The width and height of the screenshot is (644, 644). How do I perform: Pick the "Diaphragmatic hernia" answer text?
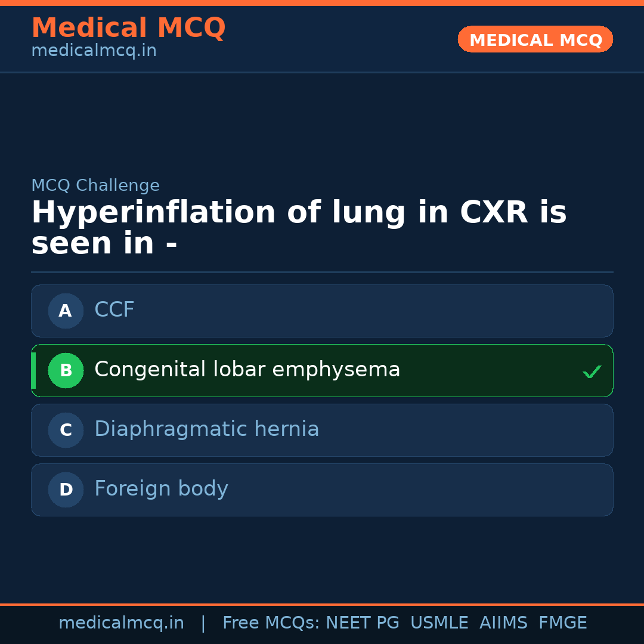coord(206,429)
